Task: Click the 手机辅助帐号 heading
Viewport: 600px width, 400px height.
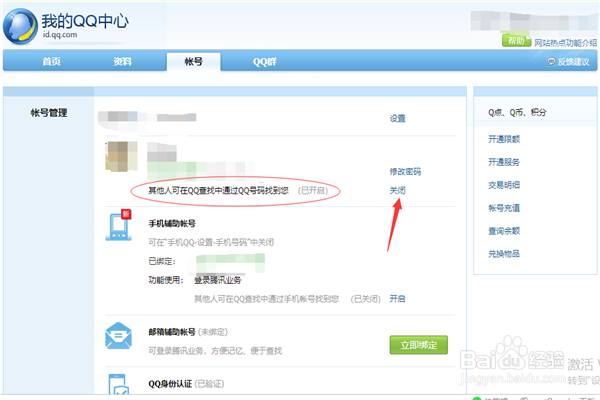Action: click(172, 224)
